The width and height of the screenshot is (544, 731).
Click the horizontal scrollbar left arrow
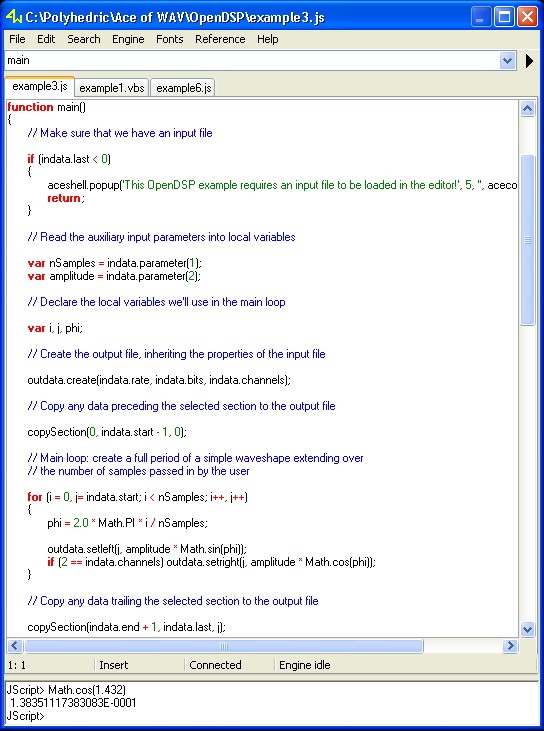point(14,646)
